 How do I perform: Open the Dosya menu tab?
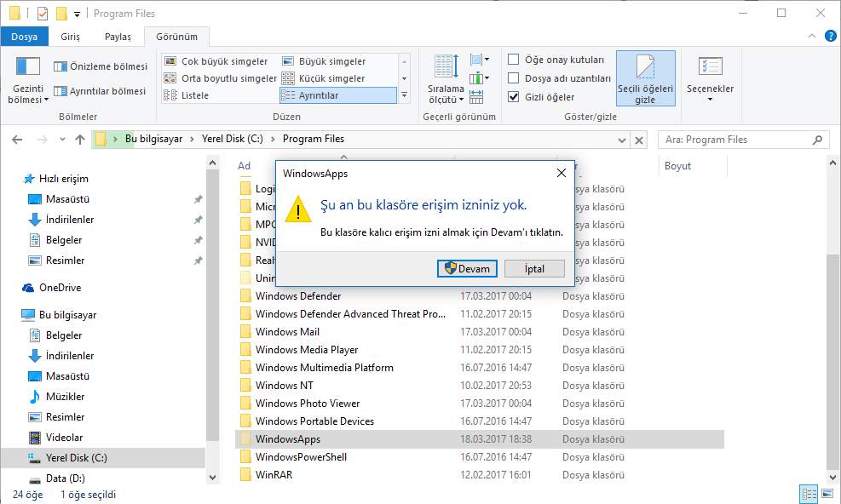24,37
